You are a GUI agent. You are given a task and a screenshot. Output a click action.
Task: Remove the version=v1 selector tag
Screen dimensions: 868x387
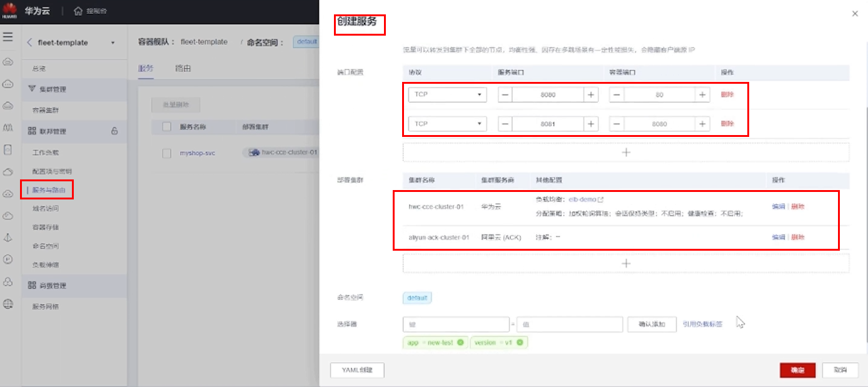519,343
